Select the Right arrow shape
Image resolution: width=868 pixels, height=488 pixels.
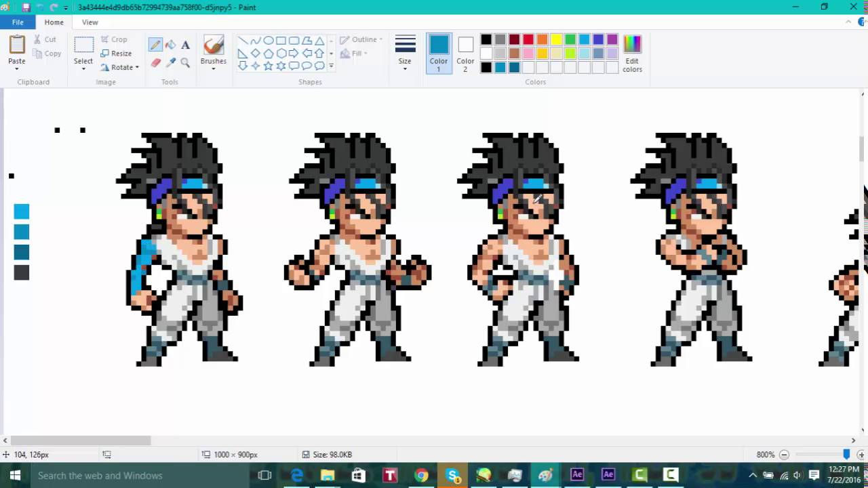294,53
